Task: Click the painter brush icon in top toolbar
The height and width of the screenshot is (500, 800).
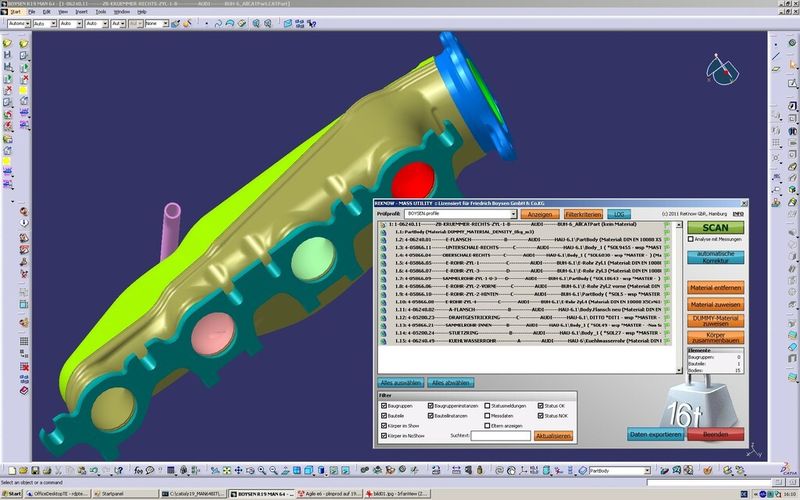Action: tap(176, 23)
